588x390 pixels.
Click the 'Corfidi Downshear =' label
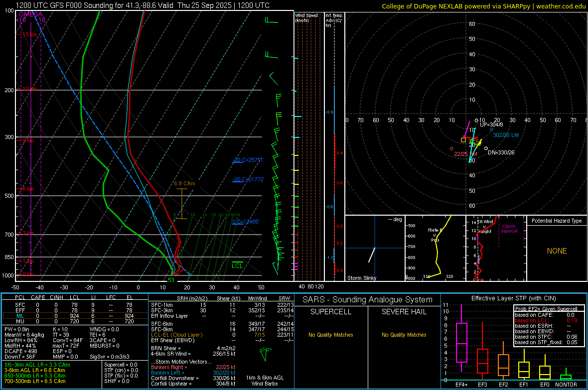coord(175,378)
